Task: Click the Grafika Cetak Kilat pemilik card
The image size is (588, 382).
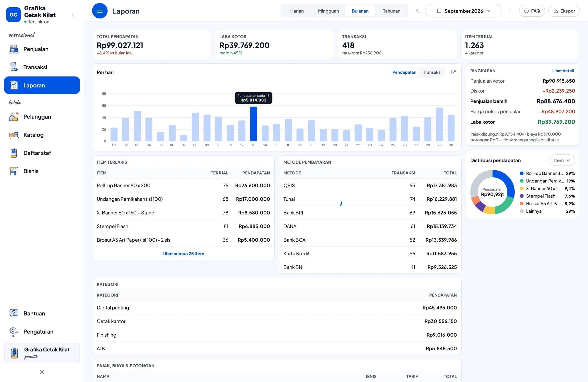Action: pyautogui.click(x=42, y=353)
